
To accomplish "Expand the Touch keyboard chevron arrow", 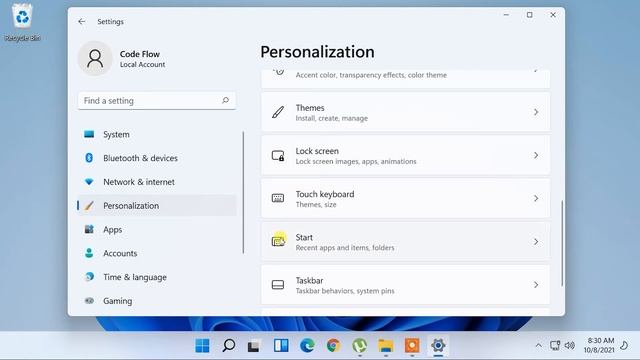I will [x=536, y=198].
